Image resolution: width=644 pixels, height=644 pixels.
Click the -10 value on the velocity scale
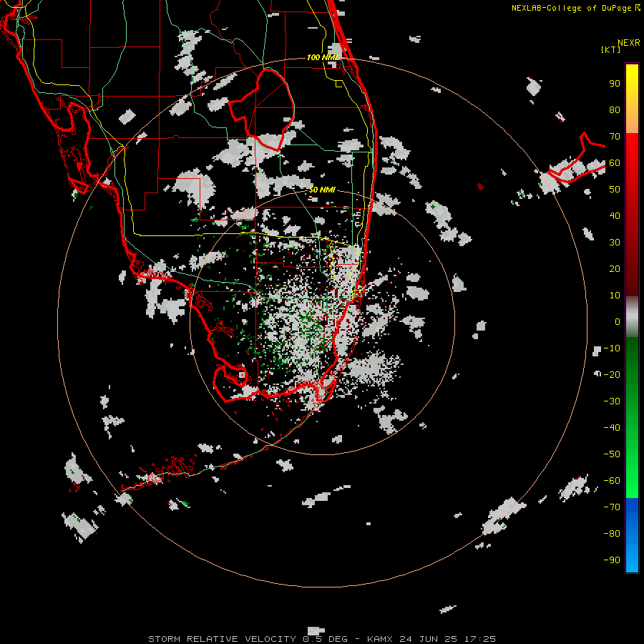coord(612,348)
